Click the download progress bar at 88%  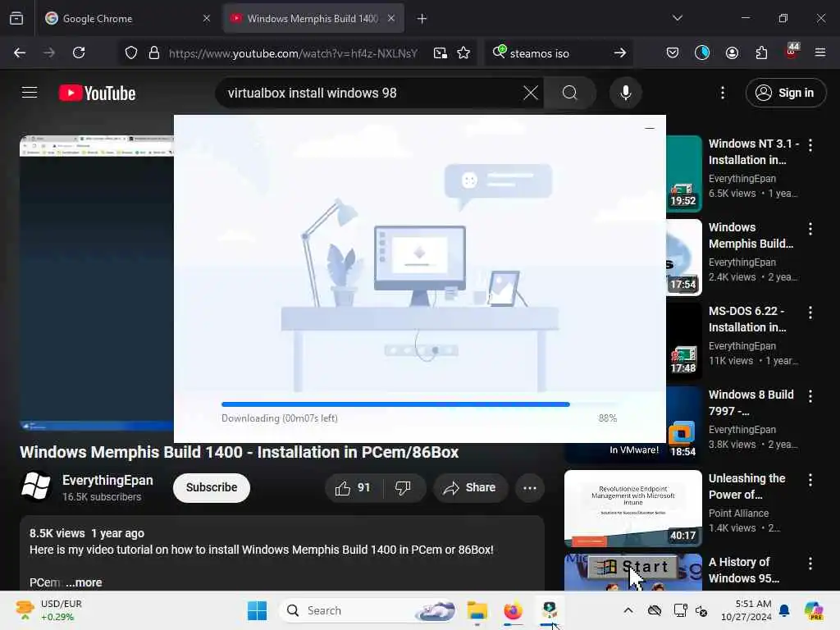(x=419, y=404)
